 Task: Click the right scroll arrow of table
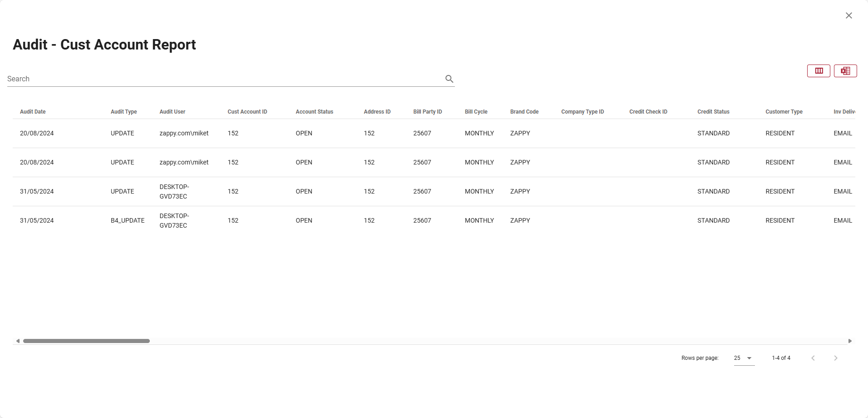pos(850,341)
